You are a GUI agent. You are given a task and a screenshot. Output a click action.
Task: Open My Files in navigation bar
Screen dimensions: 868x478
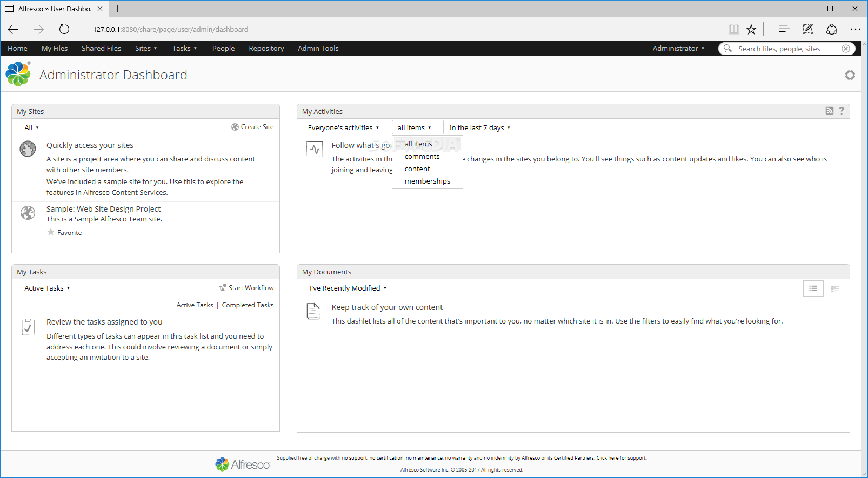point(55,48)
